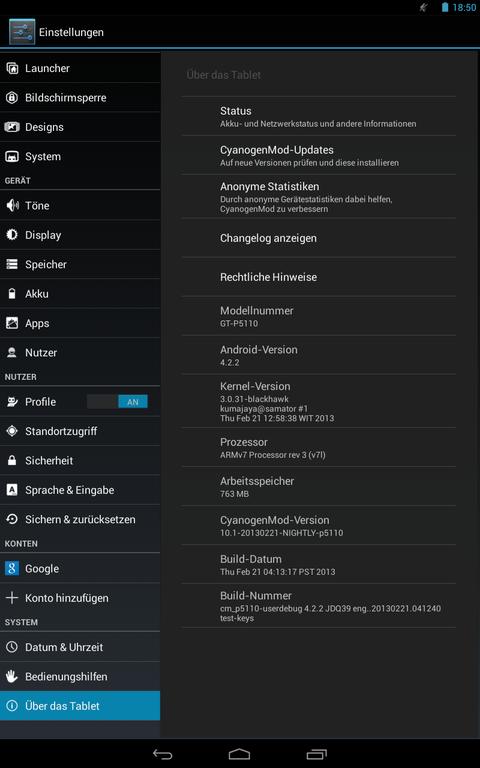Open the recent apps navigation button
Image resolution: width=480 pixels, height=768 pixels.
(316, 754)
